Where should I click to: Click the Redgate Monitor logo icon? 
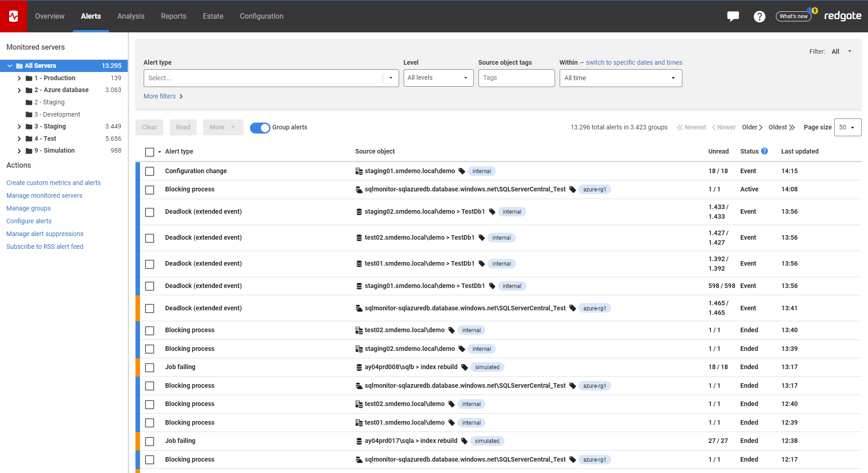14,16
